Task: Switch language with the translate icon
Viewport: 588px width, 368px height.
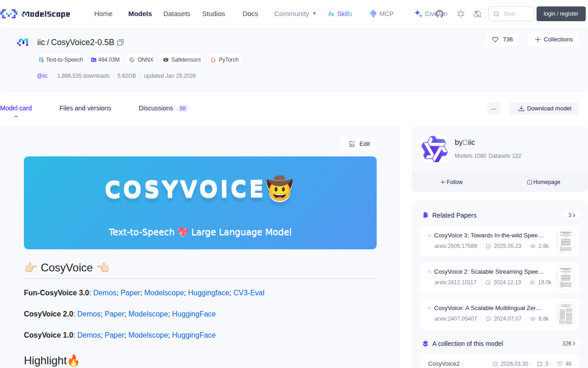Action: (x=477, y=14)
